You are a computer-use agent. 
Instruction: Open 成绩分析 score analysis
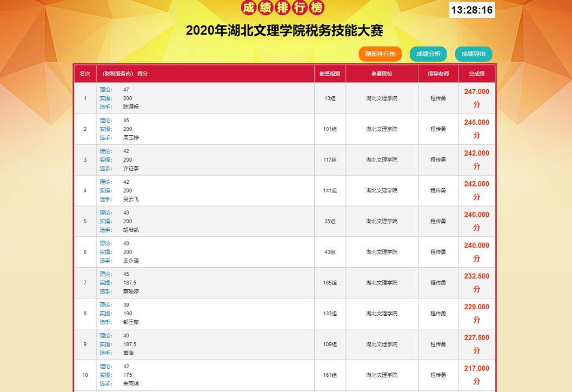point(428,54)
